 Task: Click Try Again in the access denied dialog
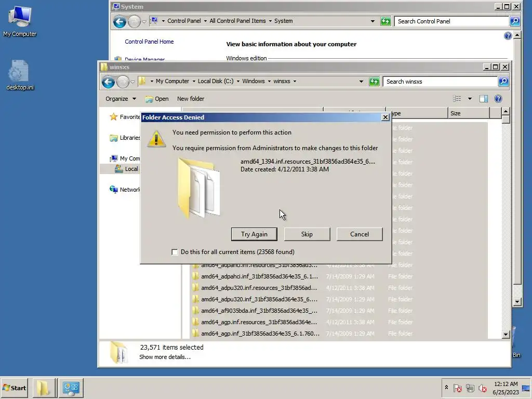coord(254,234)
